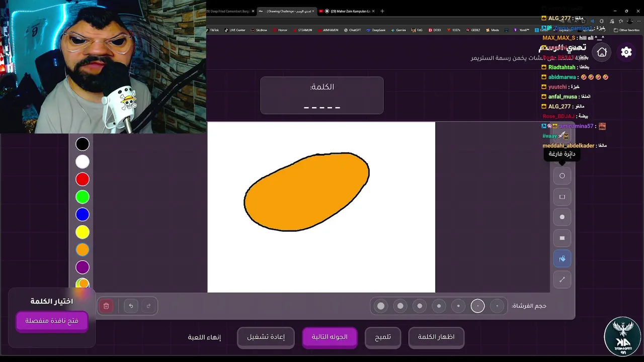Select the filled circle shape tool
Viewport: 644px width, 362px height.
coord(562,217)
